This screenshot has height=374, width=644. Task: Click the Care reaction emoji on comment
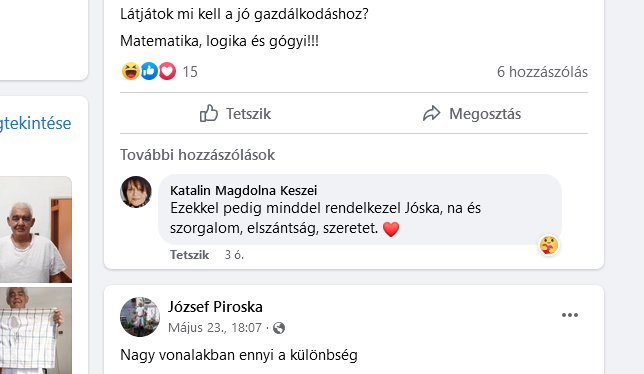tap(549, 245)
